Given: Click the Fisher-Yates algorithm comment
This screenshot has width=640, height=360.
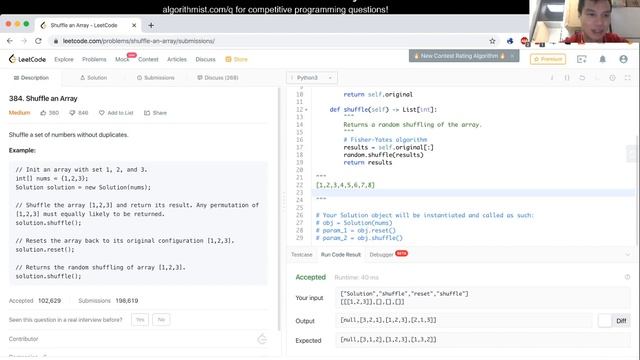Looking at the screenshot, I should point(385,140).
